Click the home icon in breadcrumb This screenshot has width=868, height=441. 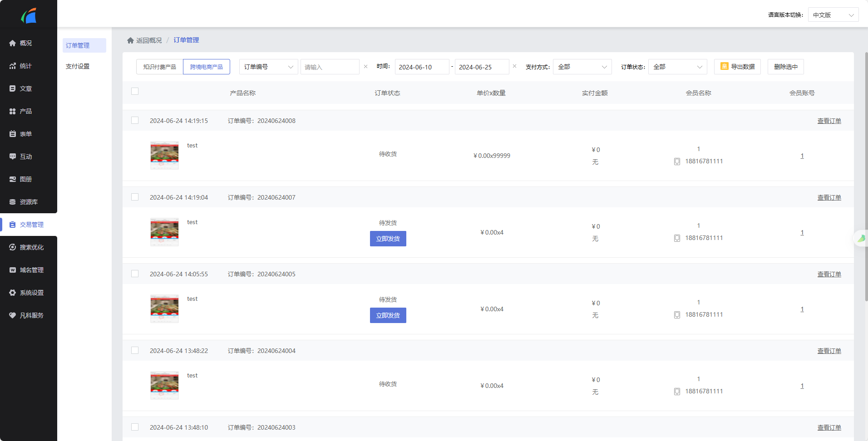tap(130, 40)
